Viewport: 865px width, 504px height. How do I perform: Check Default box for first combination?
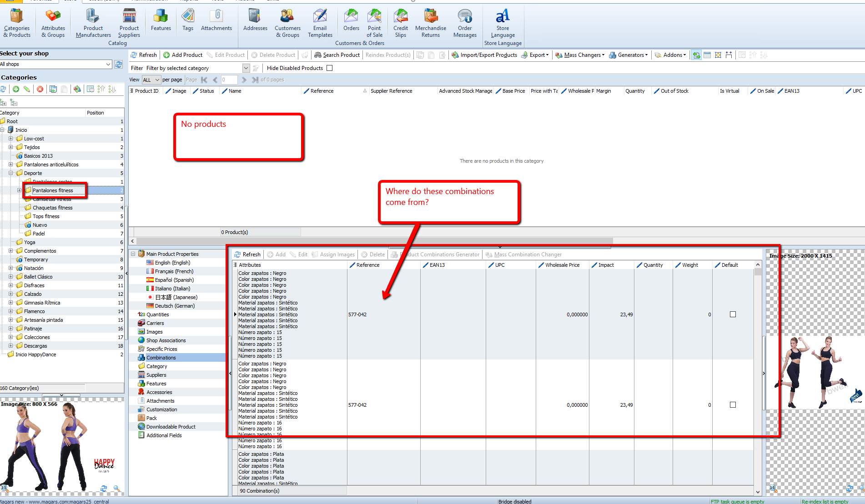pos(733,314)
